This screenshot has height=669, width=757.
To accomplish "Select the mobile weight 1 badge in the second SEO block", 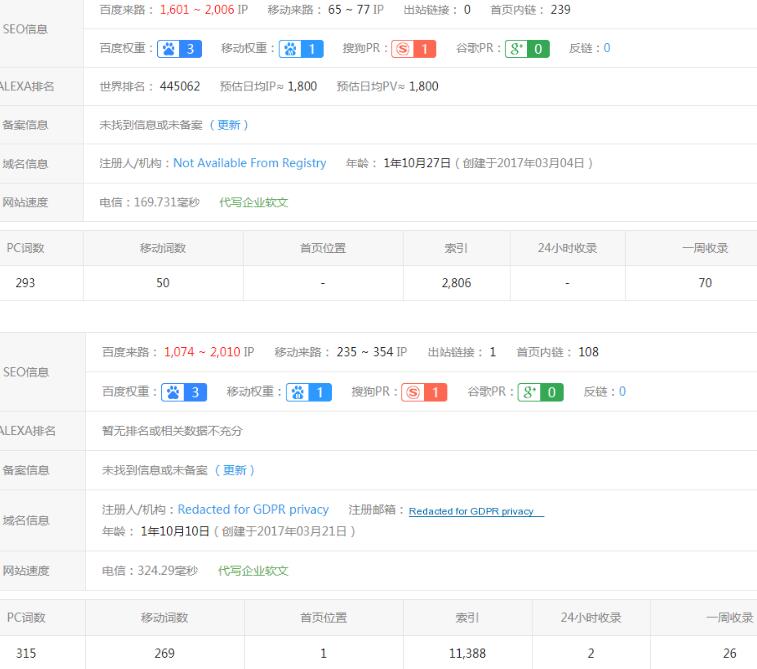I will [309, 392].
